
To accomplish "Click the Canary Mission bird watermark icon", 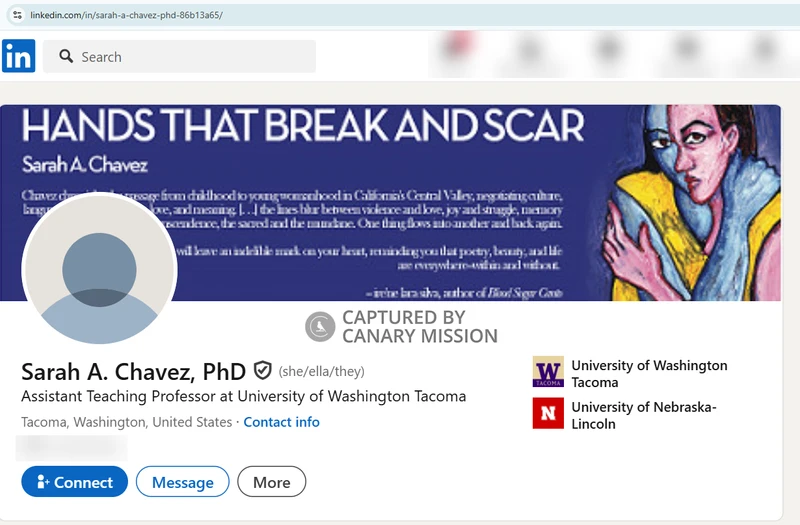I will 320,326.
